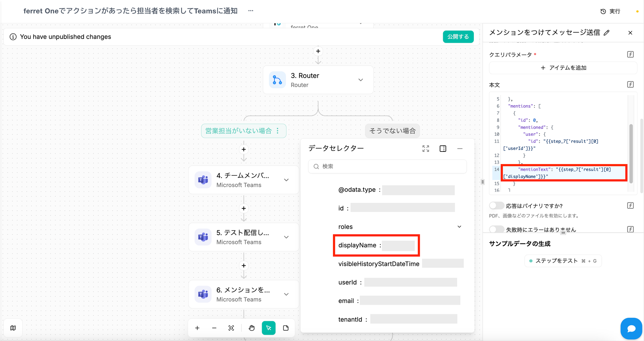Expand data selector to fullscreen
The width and height of the screenshot is (644, 341).
tap(425, 149)
